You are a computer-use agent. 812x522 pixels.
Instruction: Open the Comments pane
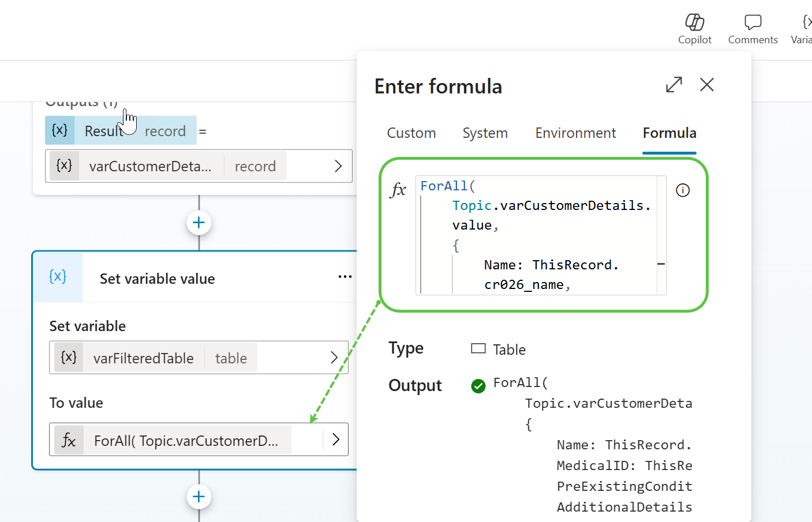[x=753, y=29]
